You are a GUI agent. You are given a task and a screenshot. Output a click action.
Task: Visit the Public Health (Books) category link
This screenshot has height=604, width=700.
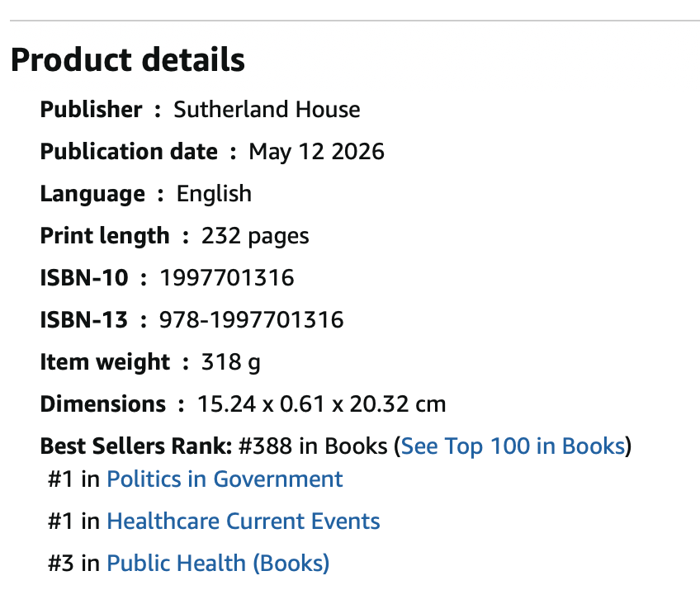click(x=218, y=563)
